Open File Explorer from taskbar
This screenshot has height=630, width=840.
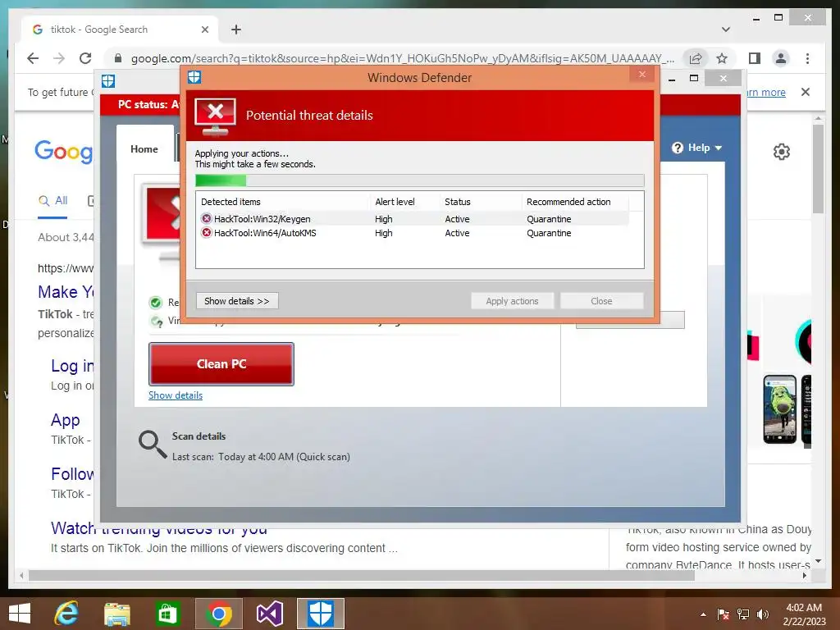[x=116, y=614]
